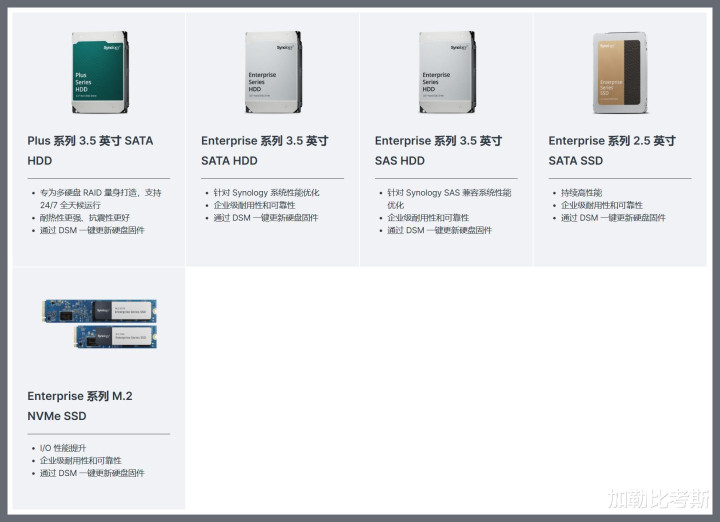Click 企业级耐用性和可靠性 under M.2 NVMe SSD
This screenshot has height=522, width=720.
click(x=81, y=460)
